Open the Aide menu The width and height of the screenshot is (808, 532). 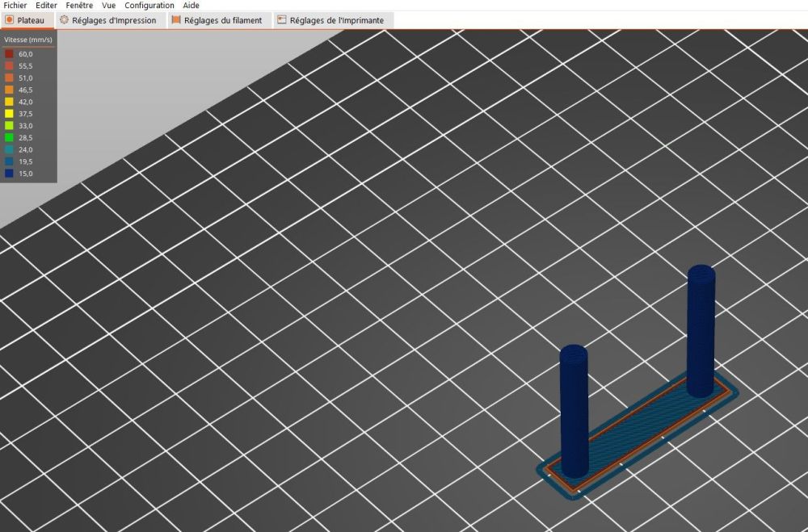(x=191, y=5)
